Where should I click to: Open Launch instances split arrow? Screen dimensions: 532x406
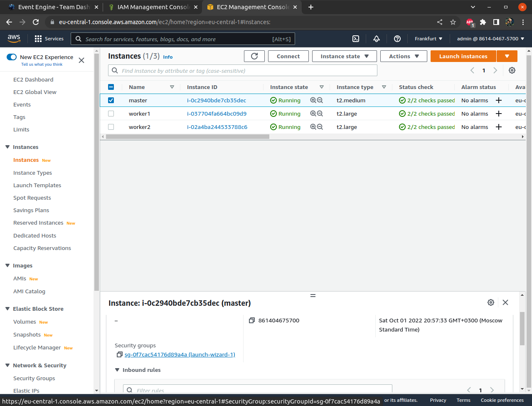coord(507,56)
